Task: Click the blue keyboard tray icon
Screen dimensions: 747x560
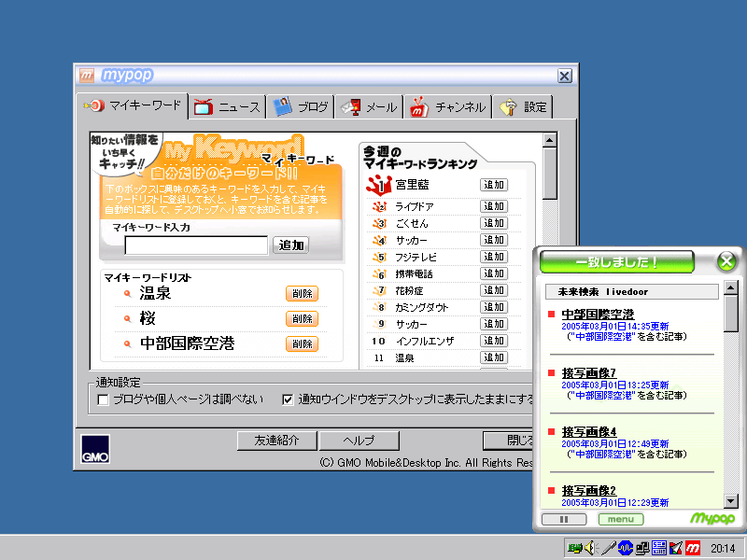Action: click(x=659, y=549)
